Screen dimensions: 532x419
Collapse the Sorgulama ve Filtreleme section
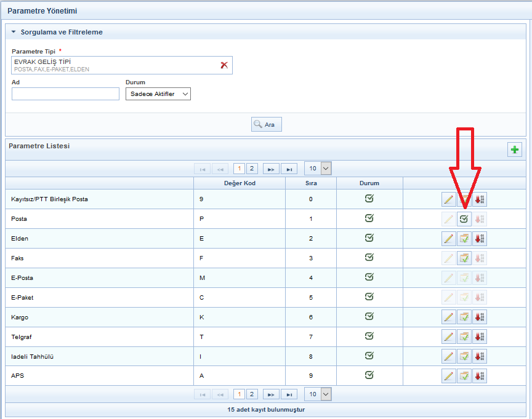click(x=14, y=32)
